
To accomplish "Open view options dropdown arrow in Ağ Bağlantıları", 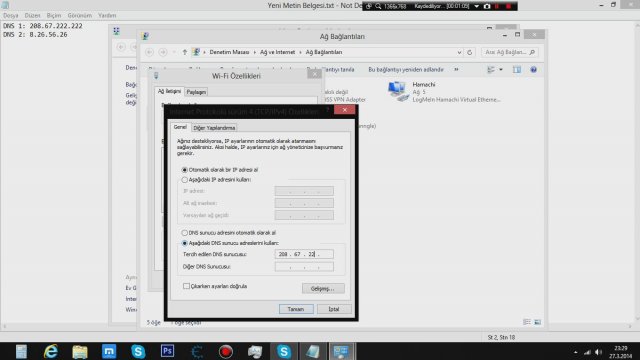I will 501,70.
